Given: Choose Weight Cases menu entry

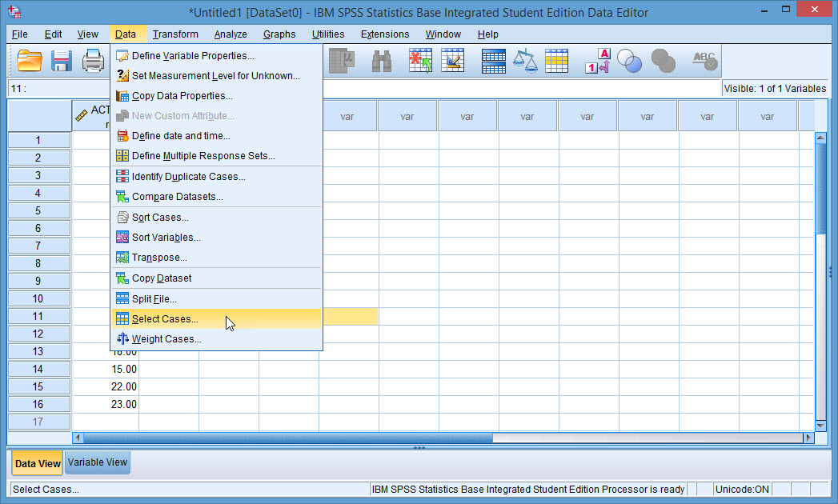Looking at the screenshot, I should pos(216,339).
